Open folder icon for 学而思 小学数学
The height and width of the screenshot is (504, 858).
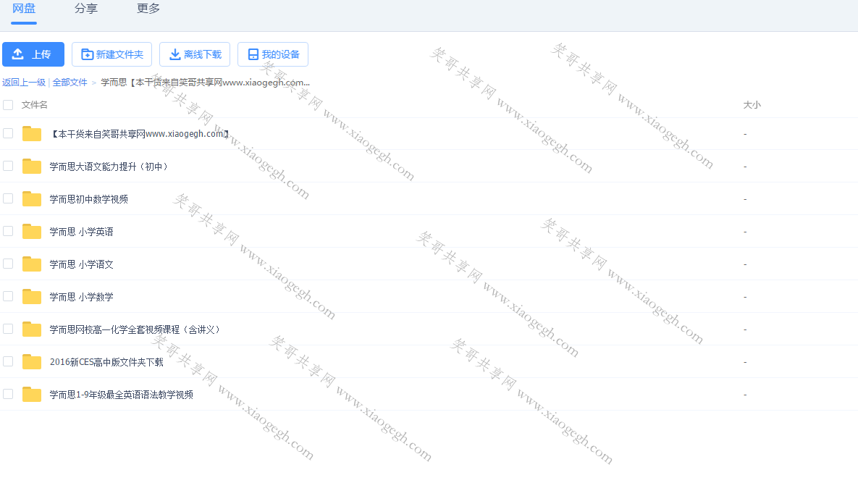pyautogui.click(x=32, y=297)
